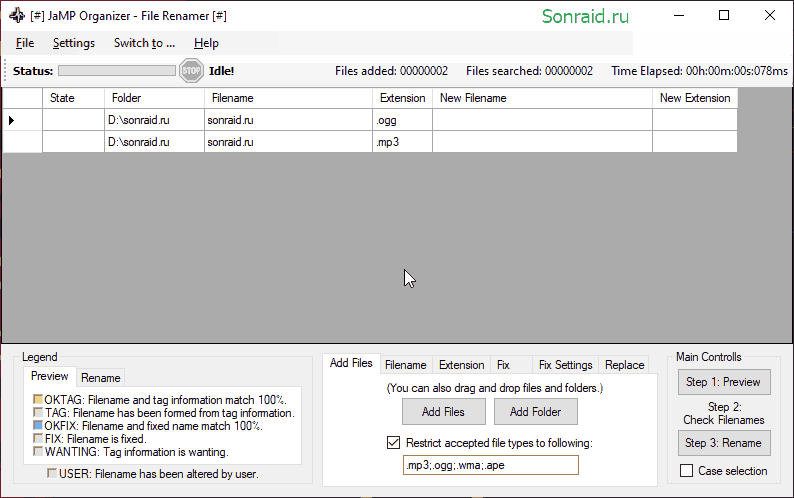Select the Add Files tab
The height and width of the screenshot is (498, 794).
coord(351,363)
